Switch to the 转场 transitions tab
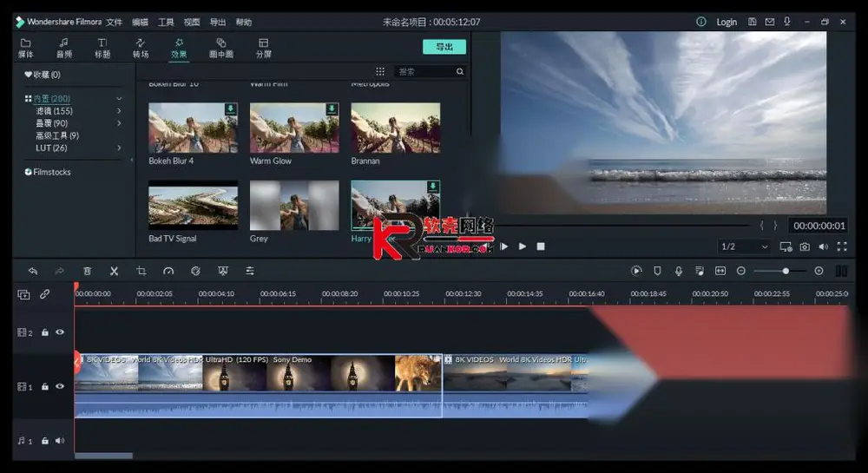The image size is (868, 473). [141, 48]
